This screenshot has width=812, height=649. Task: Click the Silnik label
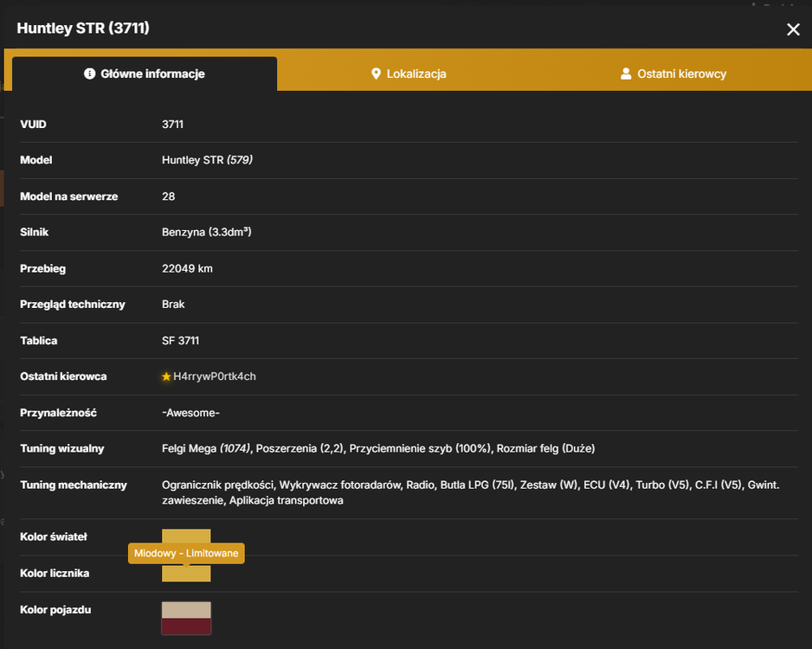click(x=34, y=232)
